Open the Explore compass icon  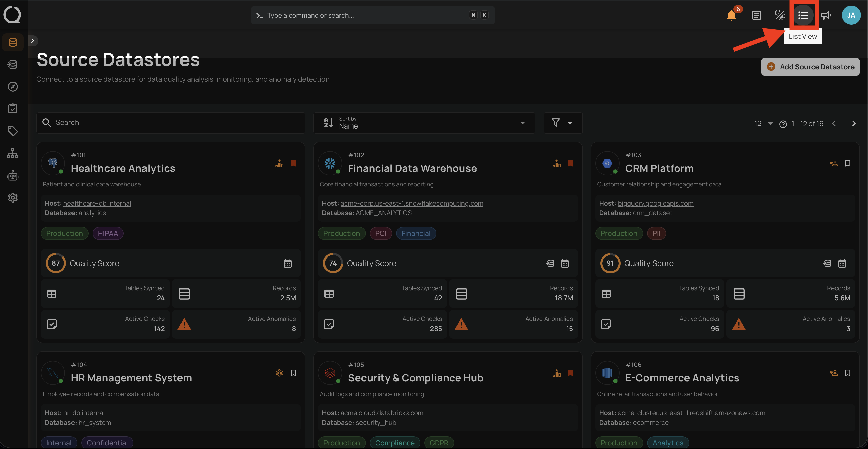tap(13, 86)
